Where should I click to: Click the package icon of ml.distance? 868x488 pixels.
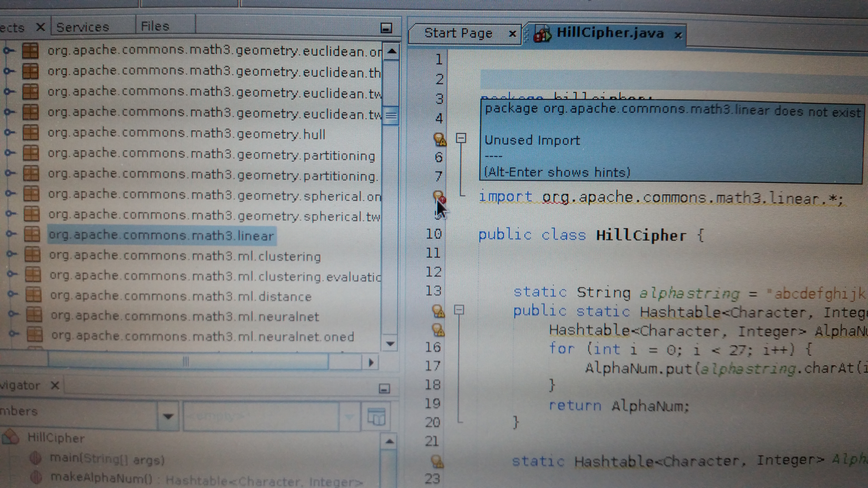34,294
